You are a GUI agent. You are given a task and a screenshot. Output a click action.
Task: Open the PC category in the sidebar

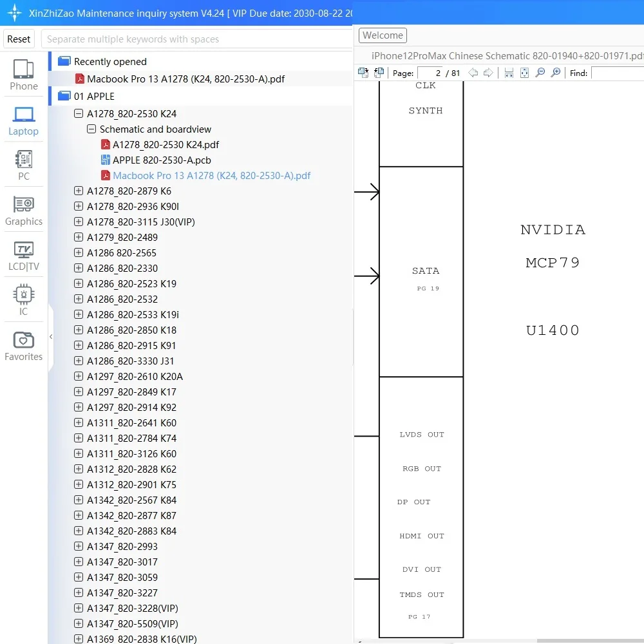[x=23, y=165]
